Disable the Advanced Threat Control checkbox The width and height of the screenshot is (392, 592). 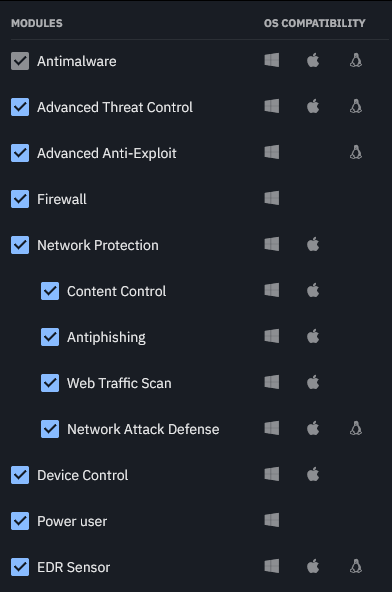(x=20, y=107)
